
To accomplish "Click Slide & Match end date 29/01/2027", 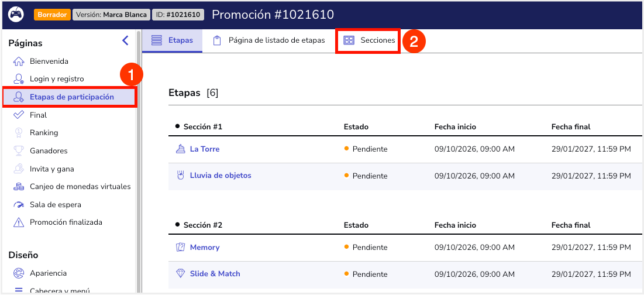I will (x=591, y=274).
